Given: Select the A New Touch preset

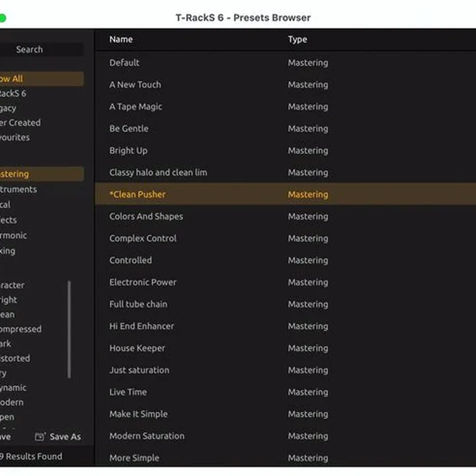Looking at the screenshot, I should [286, 85].
